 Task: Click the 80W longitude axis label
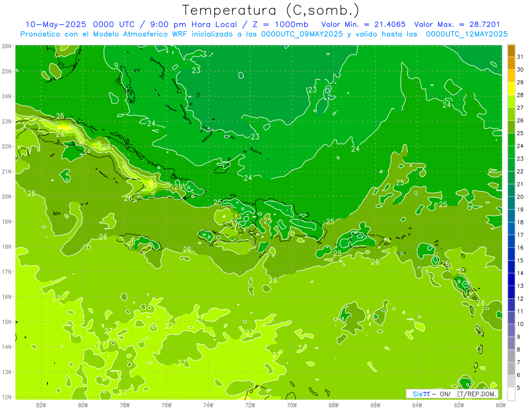pyautogui.click(x=83, y=405)
